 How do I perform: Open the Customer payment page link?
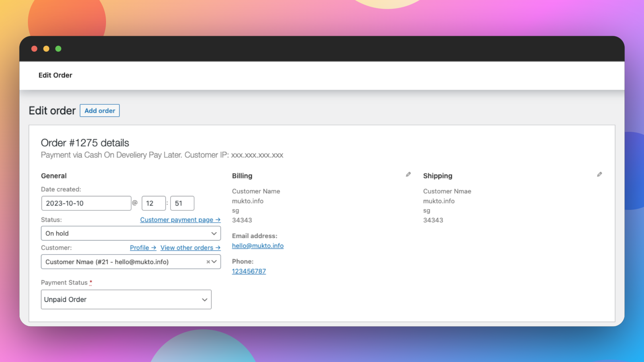tap(180, 220)
